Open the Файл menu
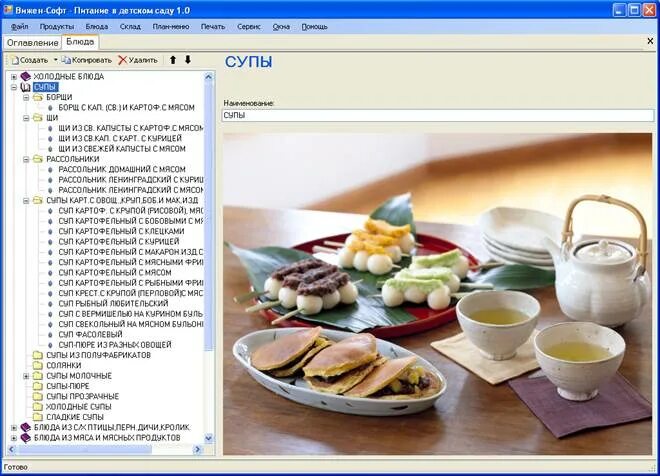The image size is (660, 476). coord(19,27)
